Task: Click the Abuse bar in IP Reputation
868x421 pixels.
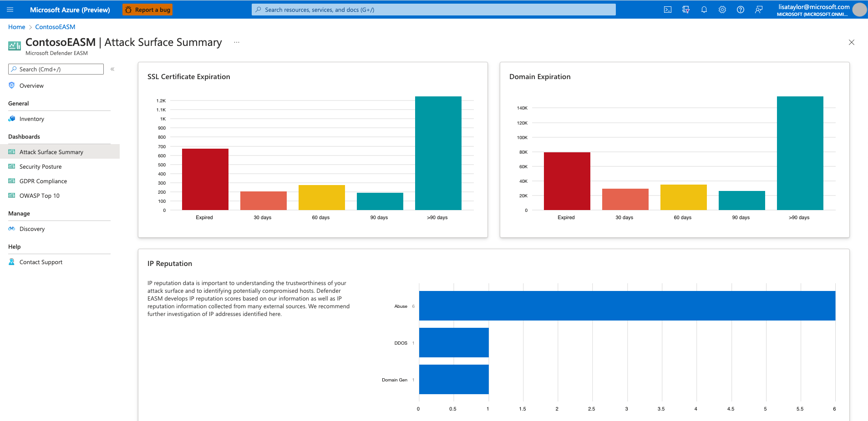Action: tap(627, 306)
